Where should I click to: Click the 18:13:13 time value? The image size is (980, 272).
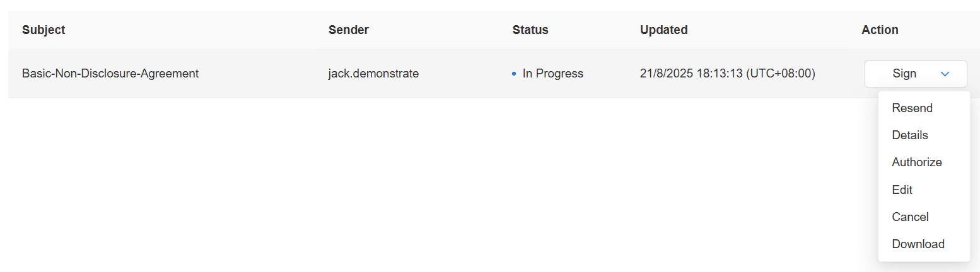point(718,74)
